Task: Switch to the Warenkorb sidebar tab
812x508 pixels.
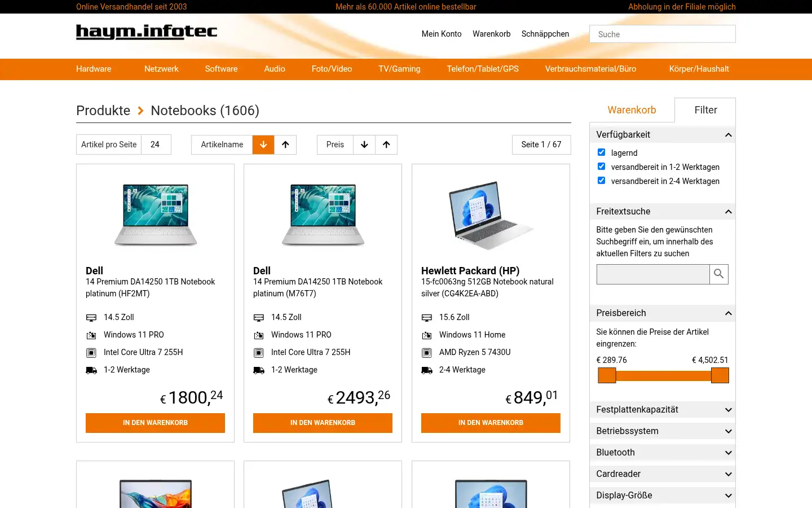Action: [x=632, y=110]
